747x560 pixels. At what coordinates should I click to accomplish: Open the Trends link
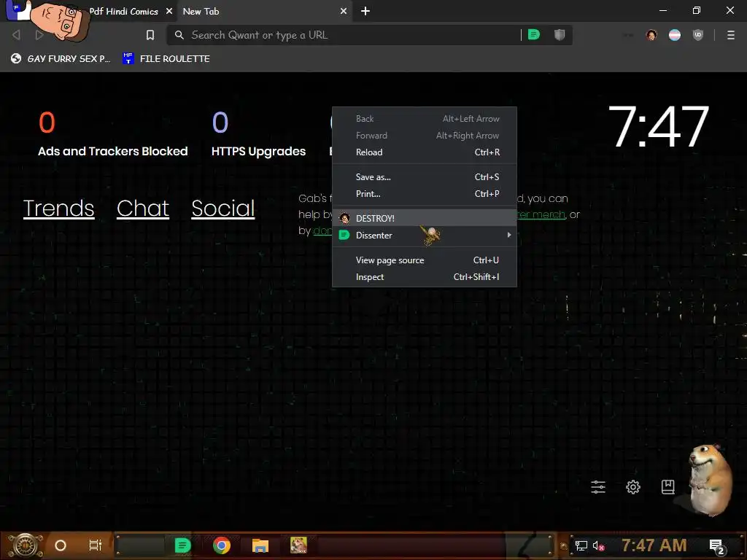58,208
